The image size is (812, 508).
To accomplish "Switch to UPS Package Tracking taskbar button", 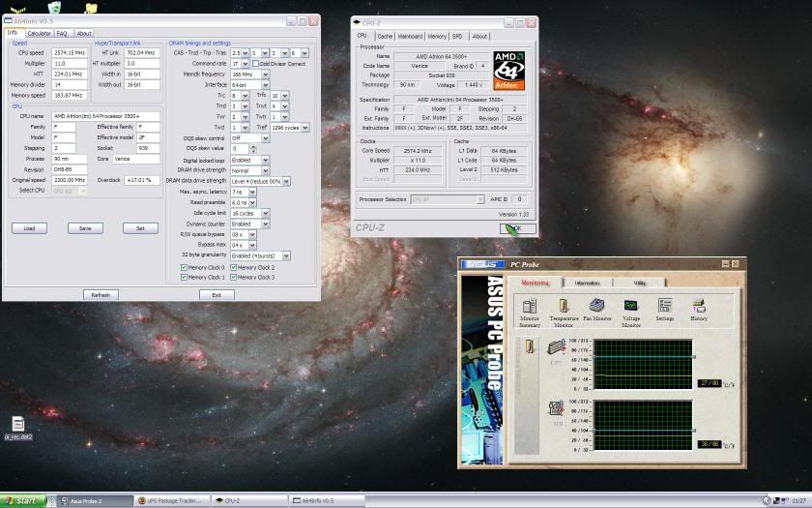I will [x=173, y=501].
